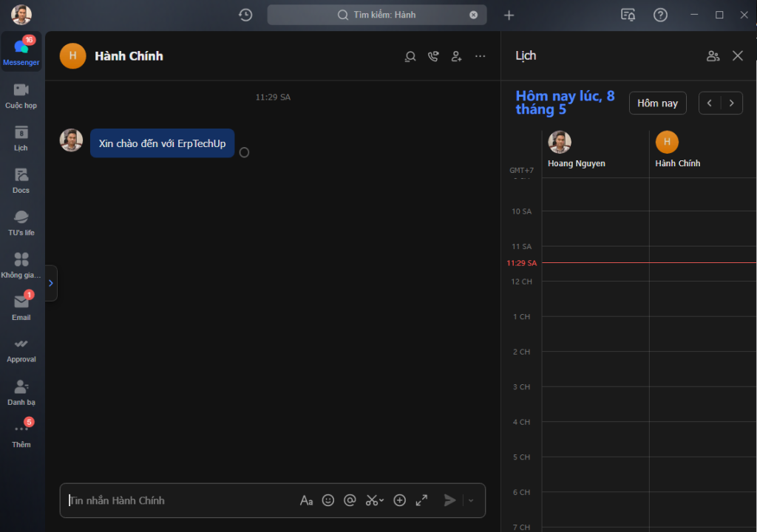Open the screenshot scissors dropdown
This screenshot has height=532, width=757.
381,500
